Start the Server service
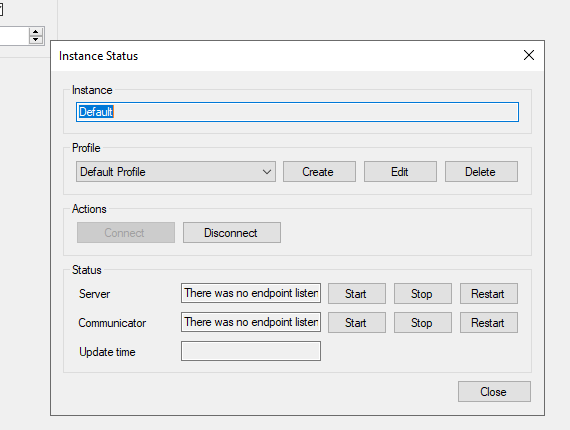The height and width of the screenshot is (430, 570). [357, 294]
